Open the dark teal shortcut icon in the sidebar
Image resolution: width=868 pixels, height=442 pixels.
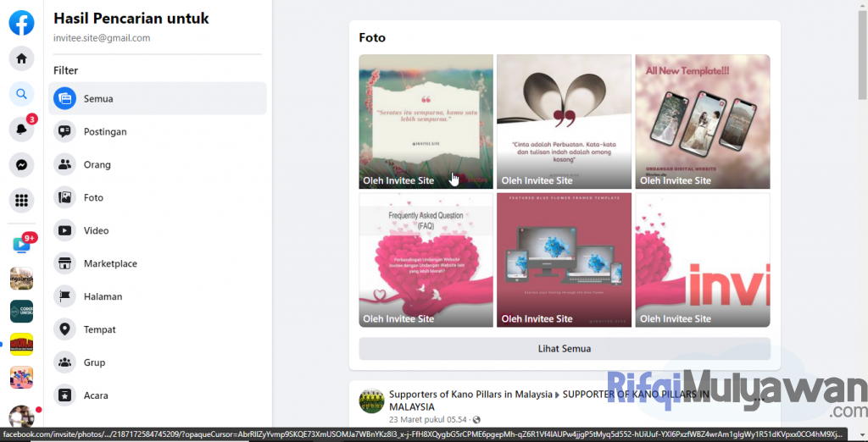pos(21,312)
